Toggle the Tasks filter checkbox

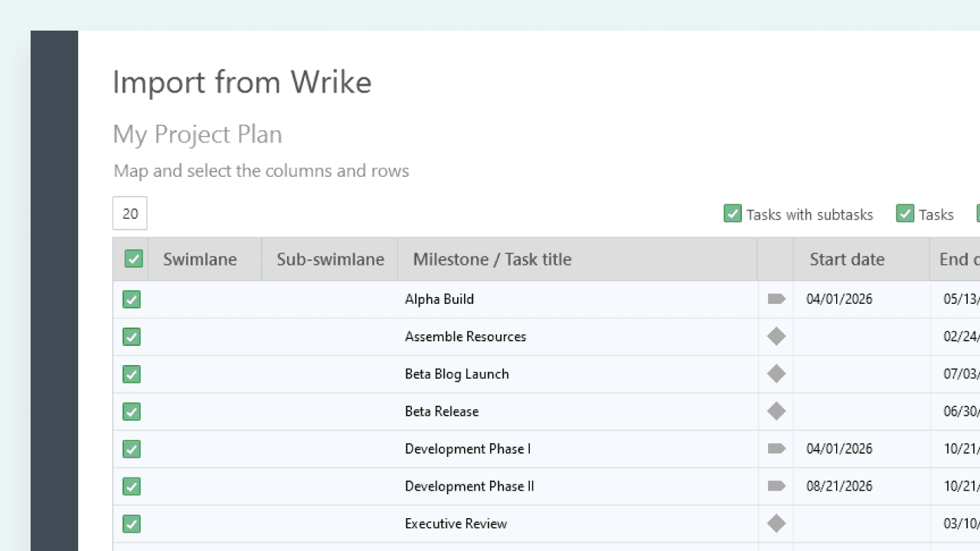905,214
